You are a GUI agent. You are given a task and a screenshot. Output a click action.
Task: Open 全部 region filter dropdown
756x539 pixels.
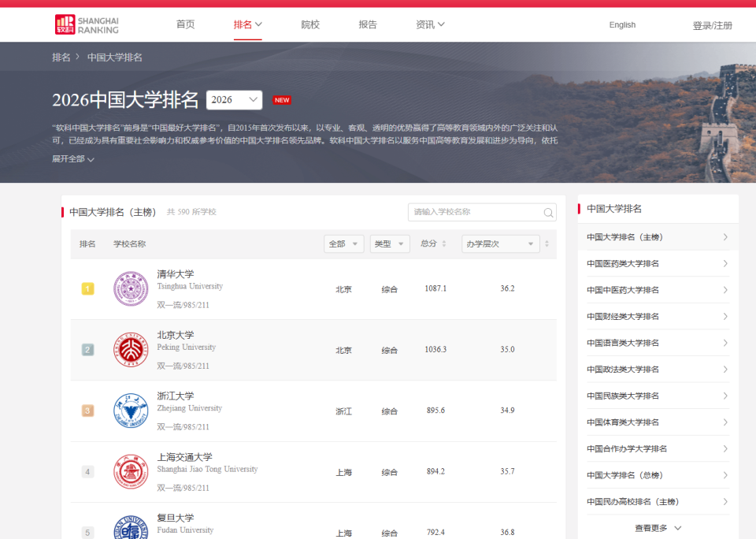click(344, 243)
